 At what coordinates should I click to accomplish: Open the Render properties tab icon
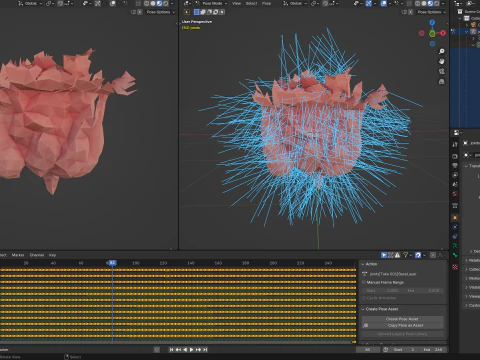point(455,156)
